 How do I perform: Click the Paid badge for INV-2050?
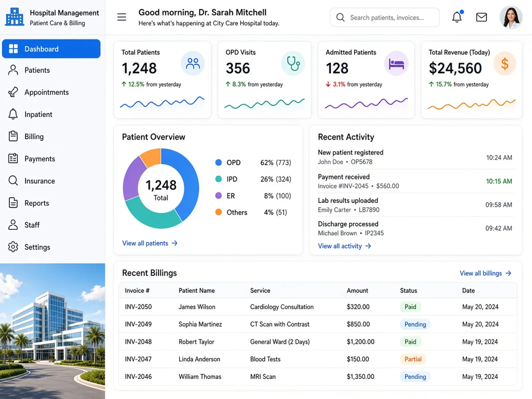(410, 307)
